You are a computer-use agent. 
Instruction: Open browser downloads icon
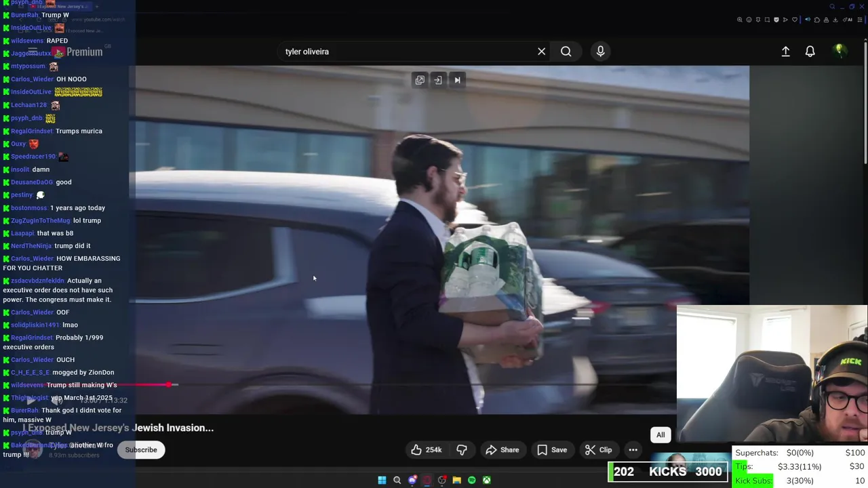(x=835, y=20)
